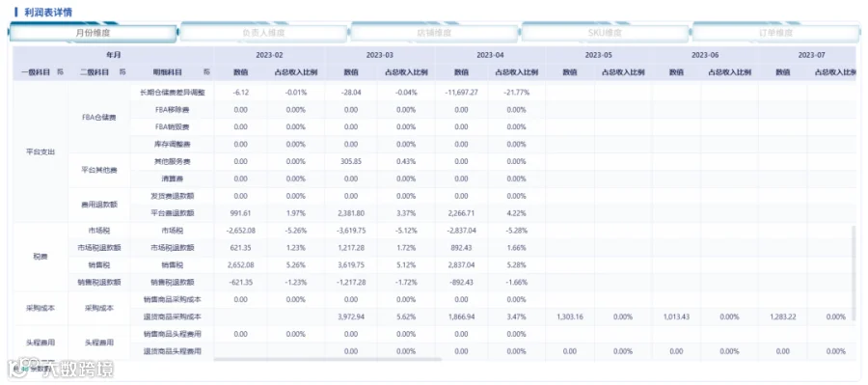Open the 订单维度 tab
868x385 pixels.
[775, 33]
